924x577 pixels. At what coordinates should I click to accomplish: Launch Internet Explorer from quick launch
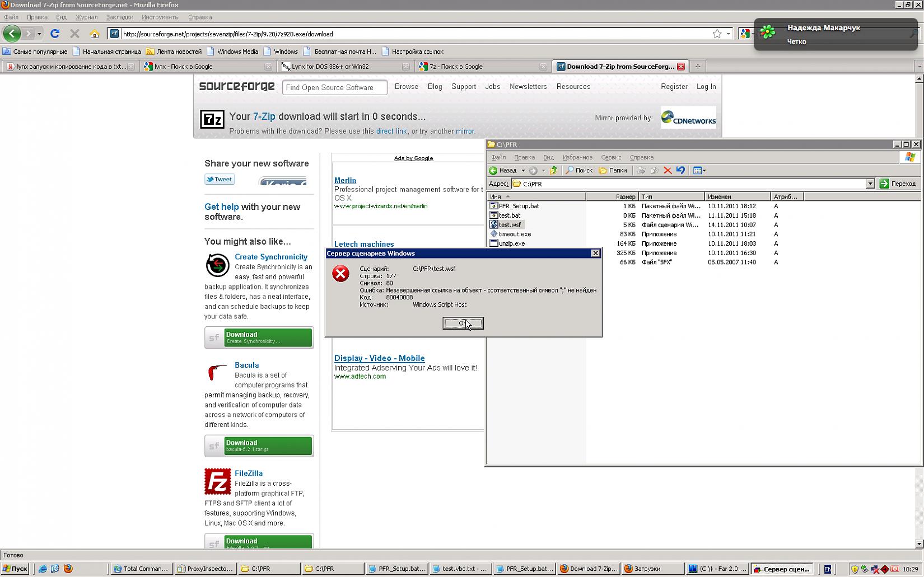click(x=43, y=569)
